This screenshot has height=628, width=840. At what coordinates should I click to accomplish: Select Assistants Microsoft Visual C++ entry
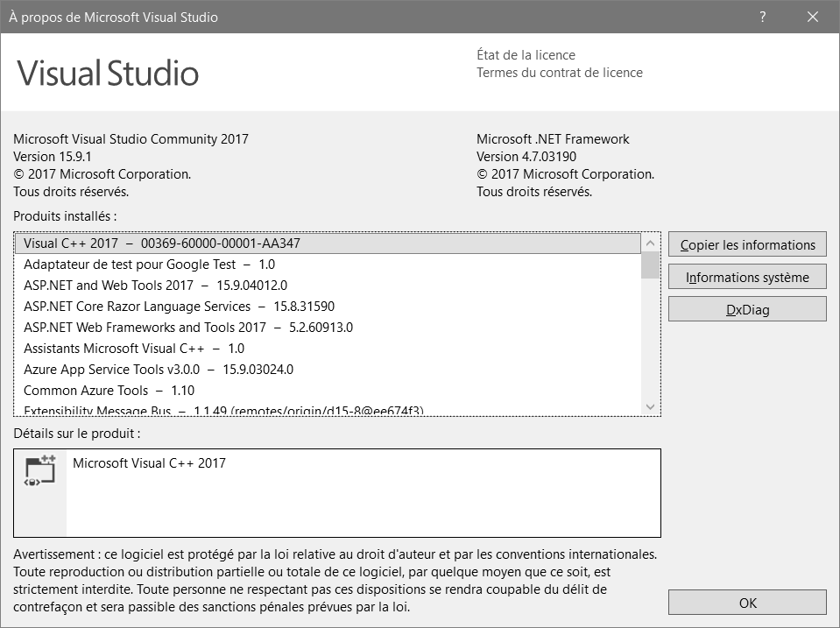(328, 349)
